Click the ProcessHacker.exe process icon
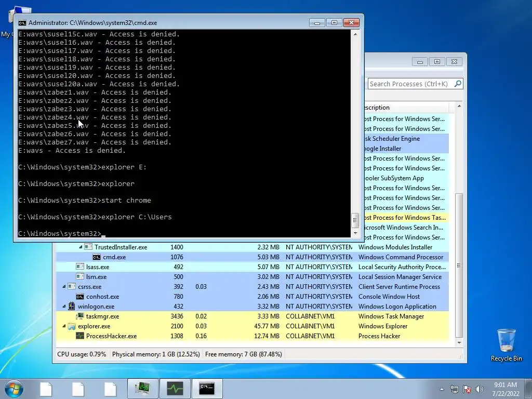This screenshot has width=532, height=399. pos(80,336)
